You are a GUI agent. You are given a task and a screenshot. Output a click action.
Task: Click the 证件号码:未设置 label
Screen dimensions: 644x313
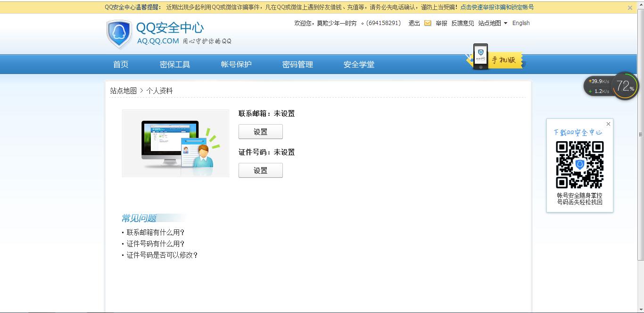tap(267, 152)
